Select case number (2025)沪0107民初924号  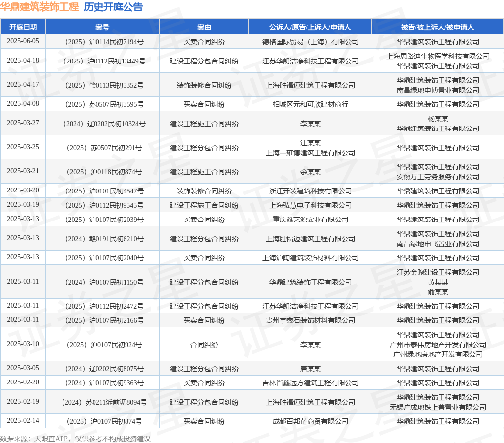point(104,345)
